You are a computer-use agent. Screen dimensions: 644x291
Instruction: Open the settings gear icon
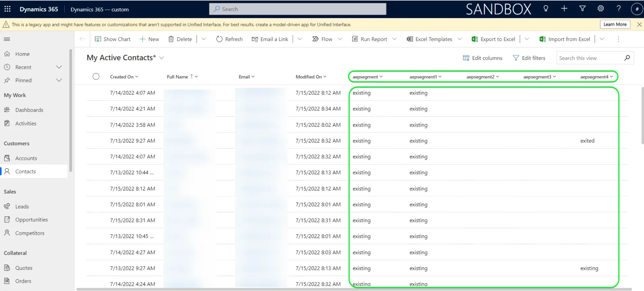point(601,9)
